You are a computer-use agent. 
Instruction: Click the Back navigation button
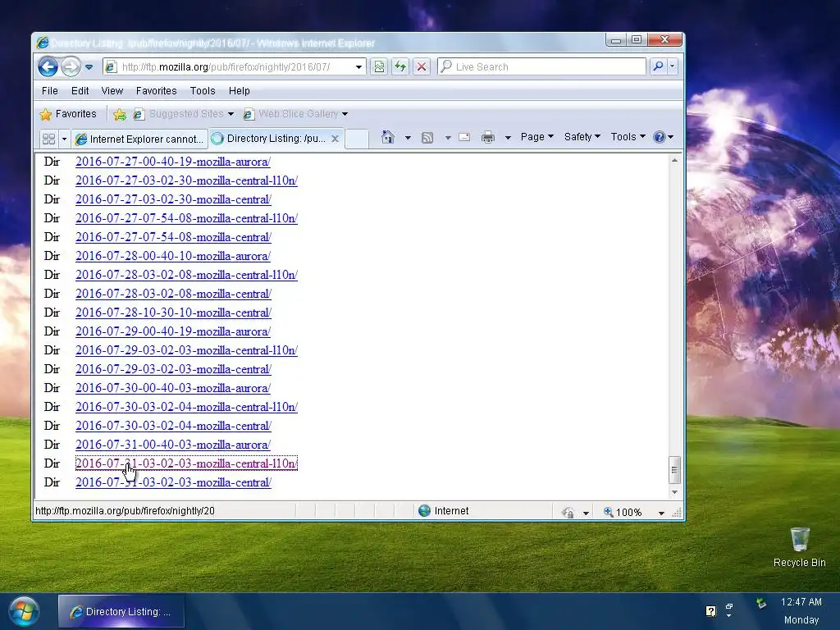(x=48, y=67)
